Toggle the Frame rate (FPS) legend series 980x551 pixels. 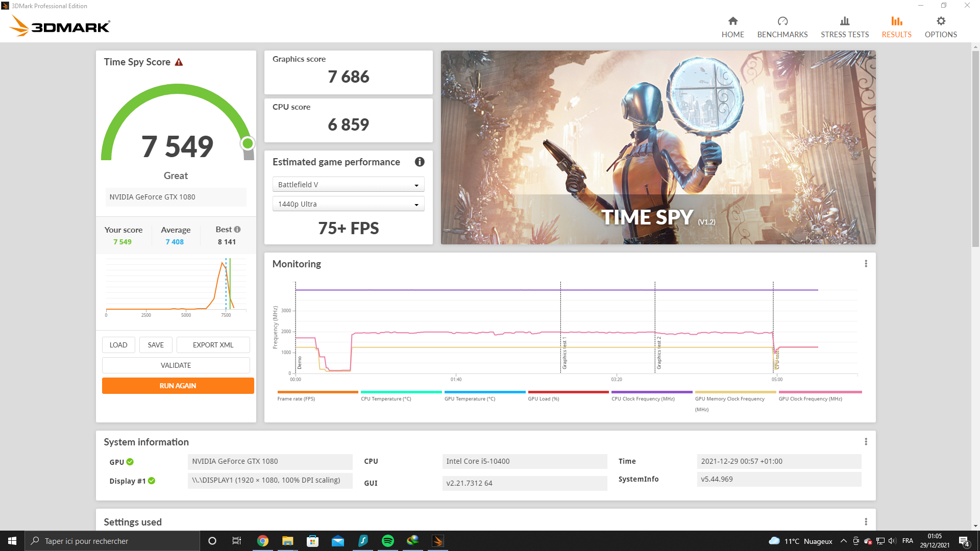click(296, 398)
